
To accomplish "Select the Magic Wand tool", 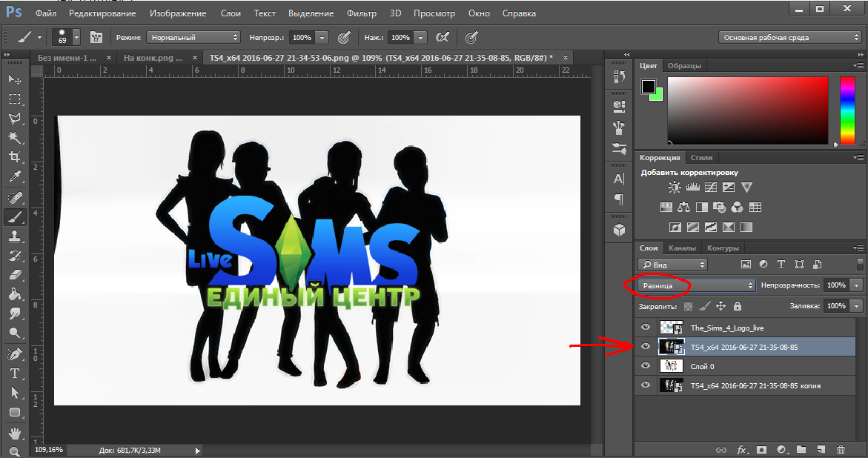I will [x=15, y=138].
